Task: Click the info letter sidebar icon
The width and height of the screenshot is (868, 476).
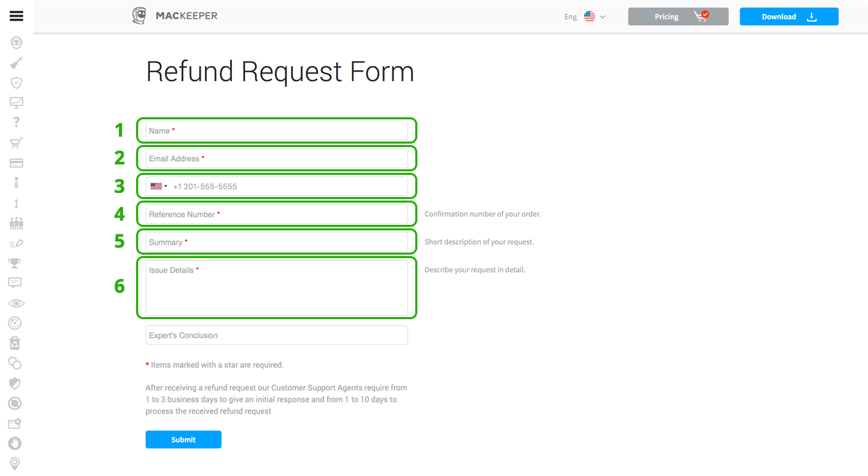Action: [16, 203]
